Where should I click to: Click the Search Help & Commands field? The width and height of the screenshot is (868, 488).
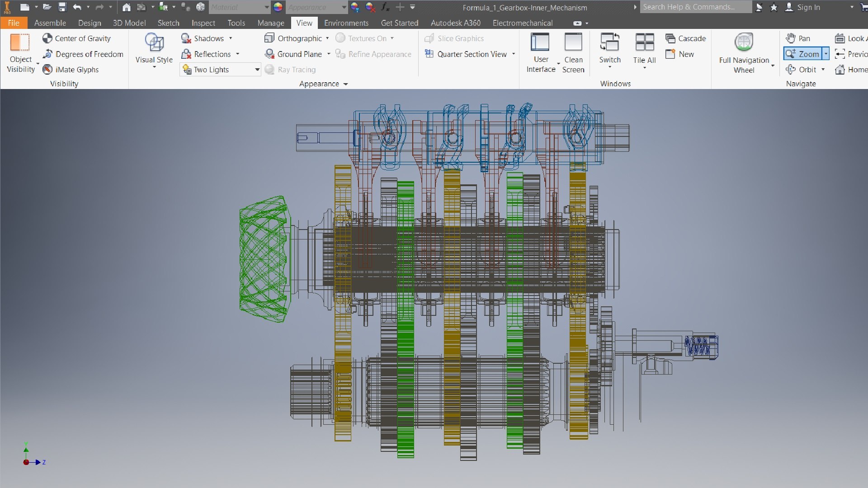click(x=695, y=7)
